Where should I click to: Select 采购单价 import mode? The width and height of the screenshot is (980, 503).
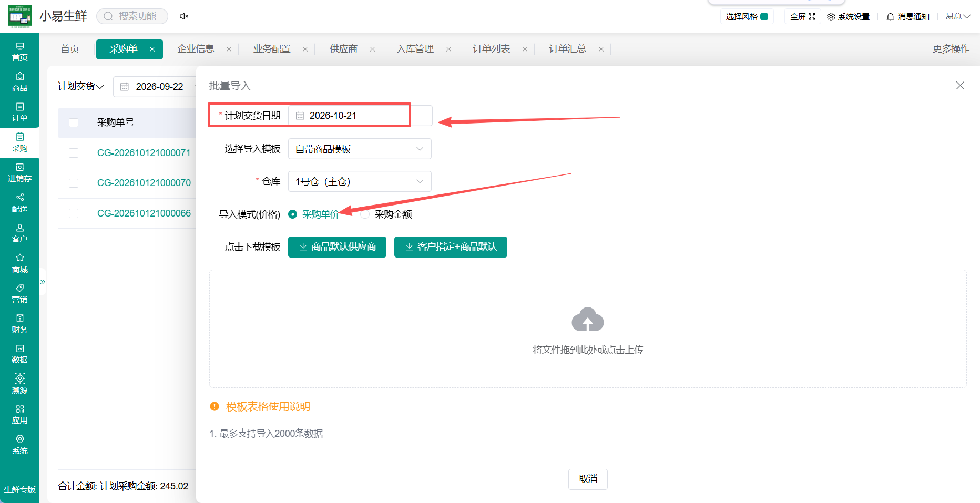coord(314,214)
